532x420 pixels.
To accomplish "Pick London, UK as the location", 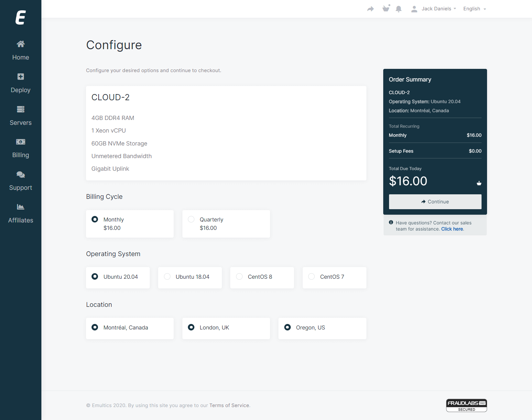I will (191, 328).
